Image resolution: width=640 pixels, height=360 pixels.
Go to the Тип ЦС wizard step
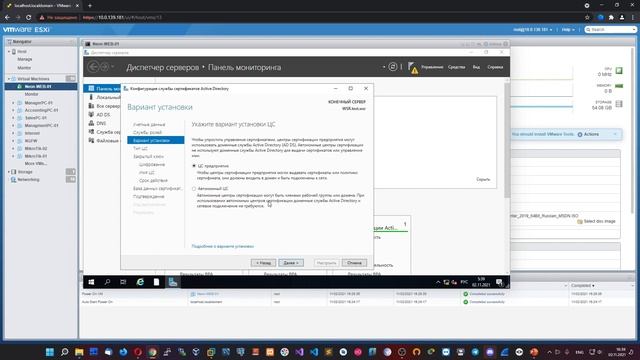click(x=140, y=148)
